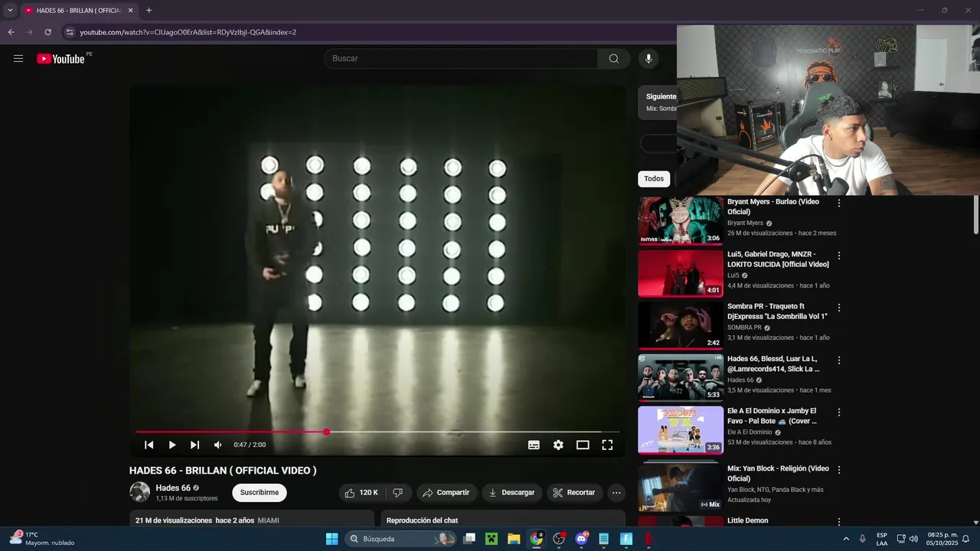
Task: Open Bryant Myers - Burlao video thumbnail
Action: point(681,221)
